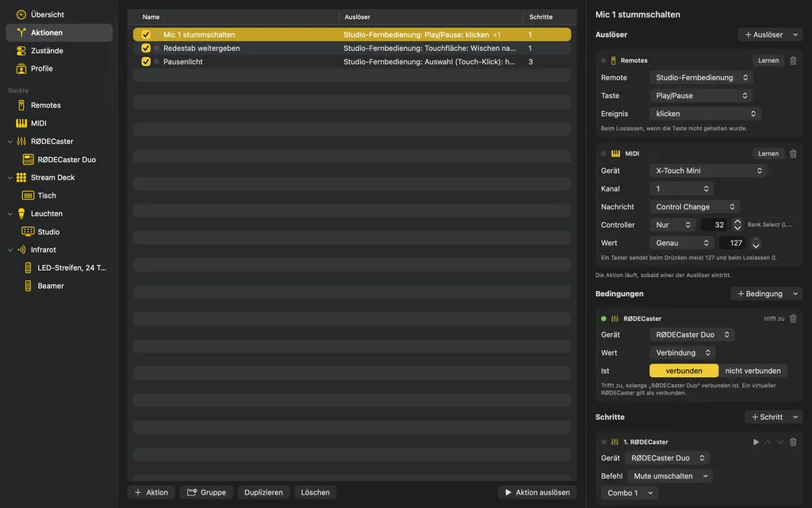The image size is (812, 508).
Task: Collapse the Infrarot tree group
Action: click(x=10, y=250)
